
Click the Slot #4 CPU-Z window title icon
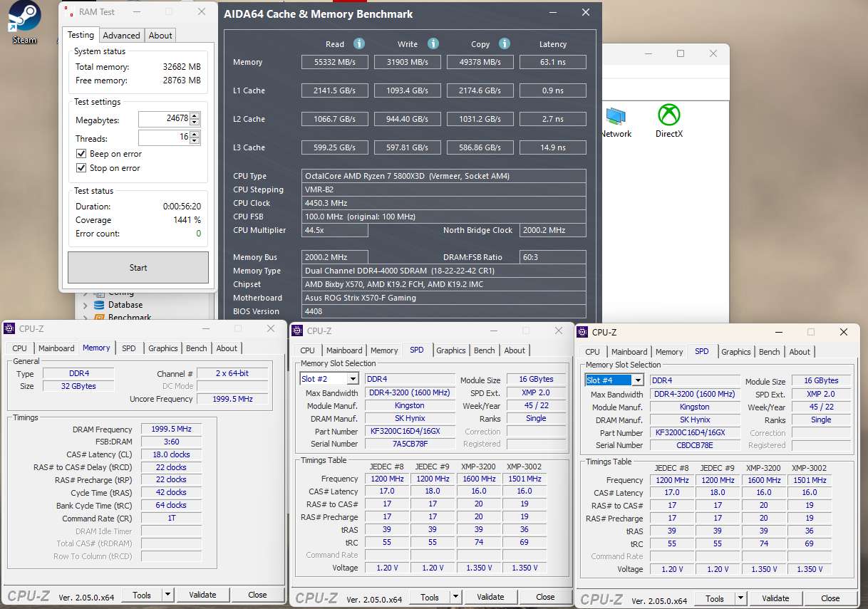[582, 332]
